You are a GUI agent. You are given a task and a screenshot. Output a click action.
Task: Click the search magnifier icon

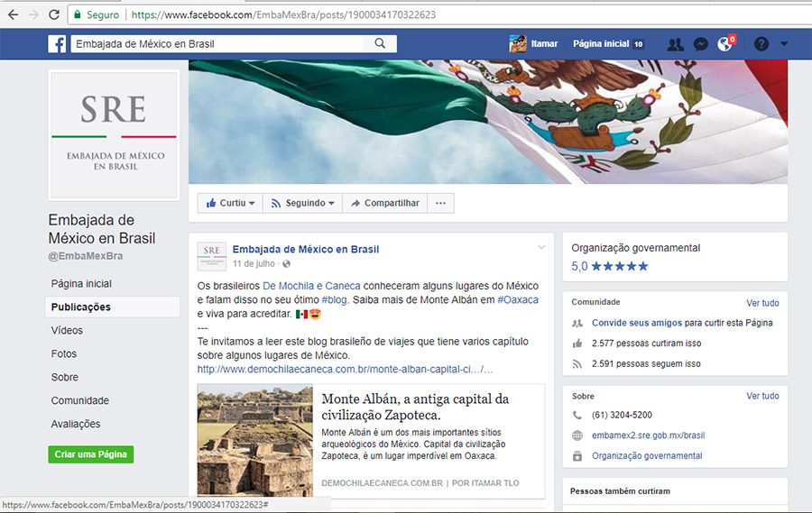pos(381,43)
